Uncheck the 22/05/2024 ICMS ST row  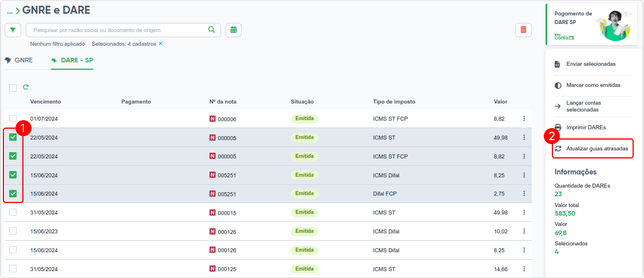[x=13, y=137]
